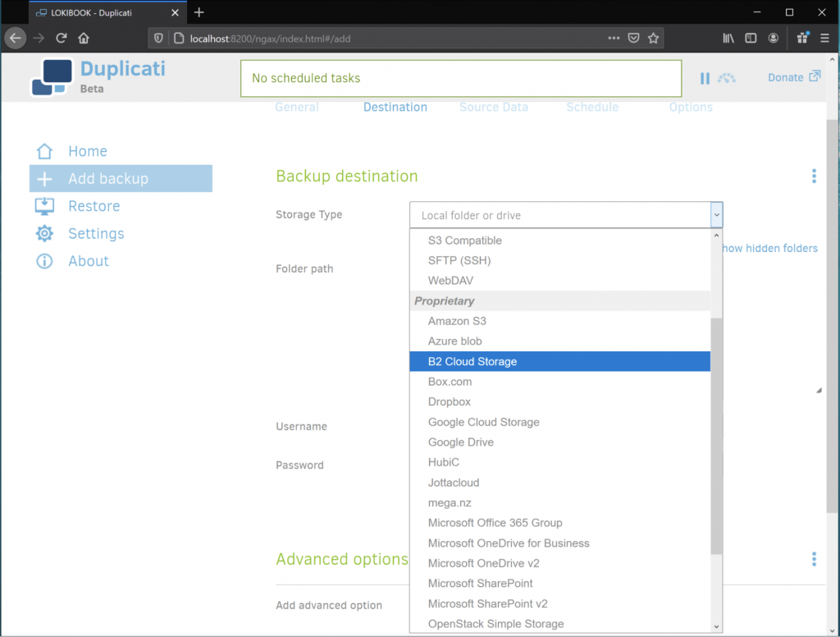Click the dropdown list scroll-down arrow
Image resolution: width=840 pixels, height=637 pixels.
click(716, 627)
